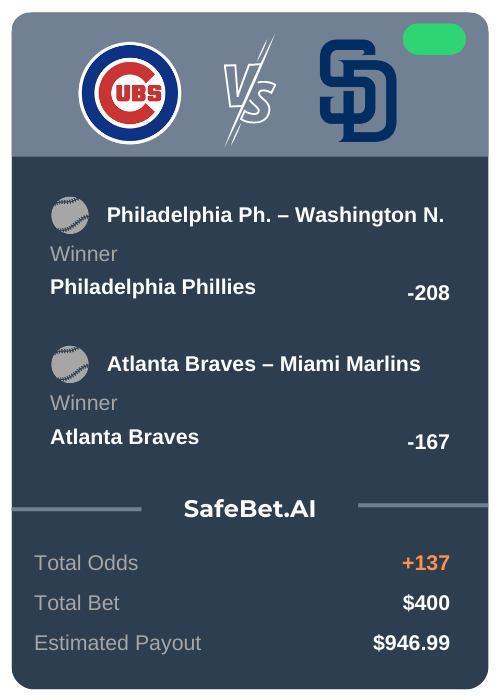
Task: Click the Chicago Cubs team logo
Action: click(130, 93)
